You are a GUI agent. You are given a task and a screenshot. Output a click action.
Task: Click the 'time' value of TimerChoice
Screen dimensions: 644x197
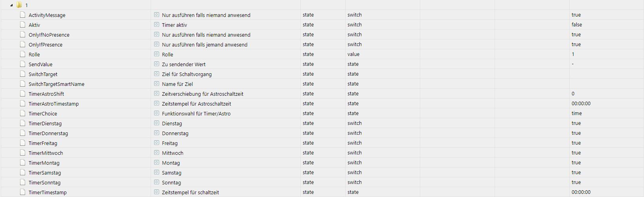pyautogui.click(x=576, y=113)
